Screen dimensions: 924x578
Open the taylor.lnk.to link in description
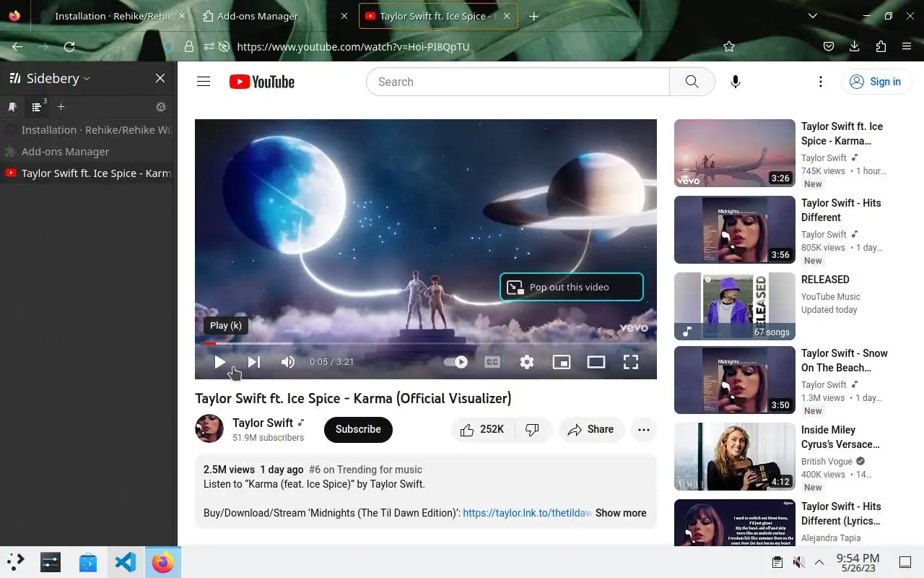(528, 513)
